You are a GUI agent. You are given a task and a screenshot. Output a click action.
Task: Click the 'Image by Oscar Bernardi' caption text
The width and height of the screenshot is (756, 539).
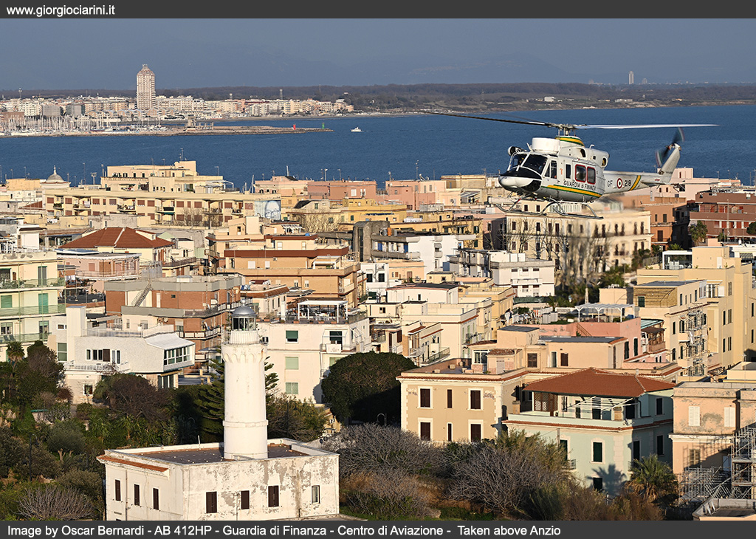(x=78, y=531)
